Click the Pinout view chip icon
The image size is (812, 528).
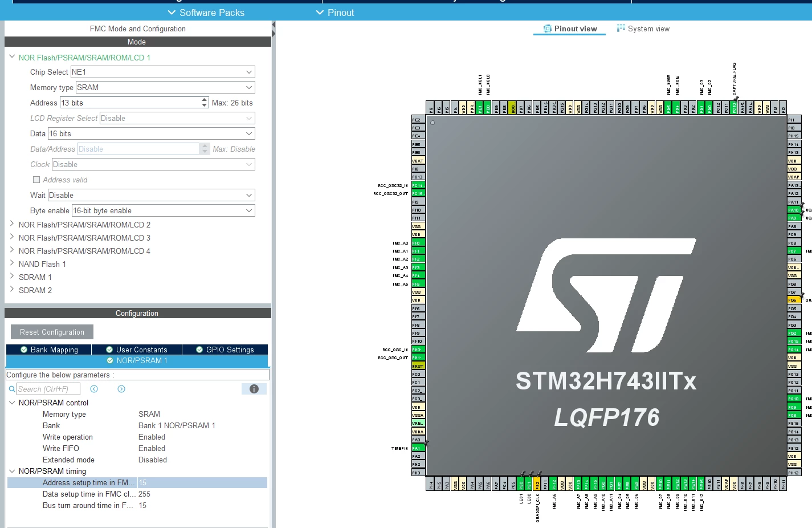tap(548, 29)
